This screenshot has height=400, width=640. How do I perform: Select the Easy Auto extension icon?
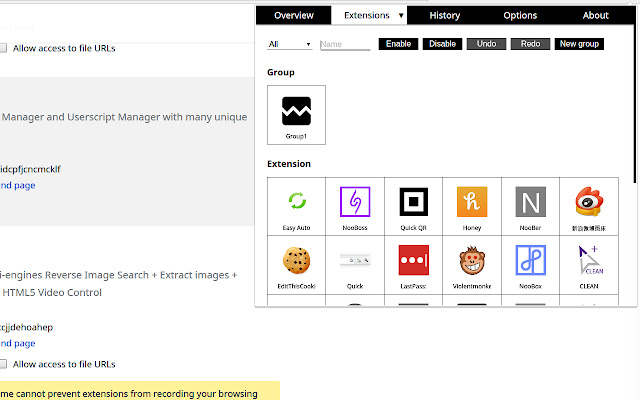pyautogui.click(x=297, y=203)
